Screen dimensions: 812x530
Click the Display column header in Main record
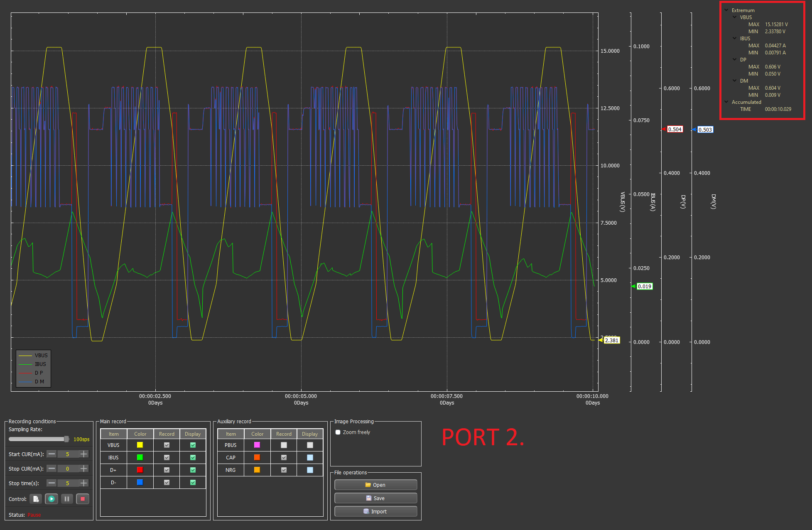click(193, 434)
